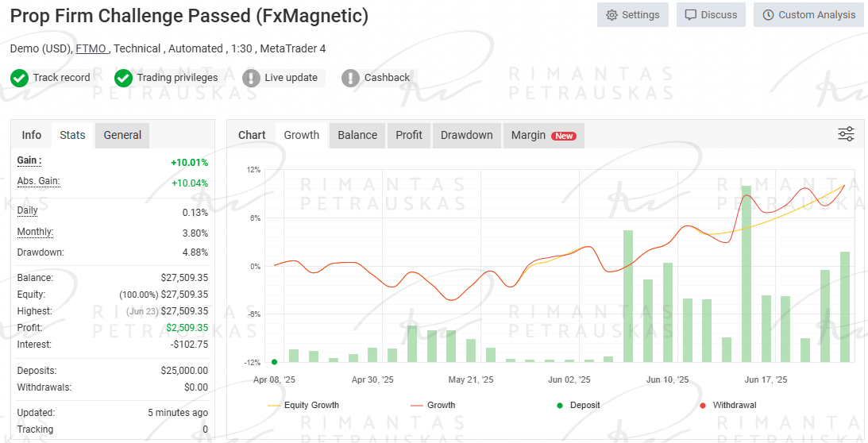This screenshot has width=868, height=443.
Task: Switch to the Balance chart tab
Action: tap(357, 135)
